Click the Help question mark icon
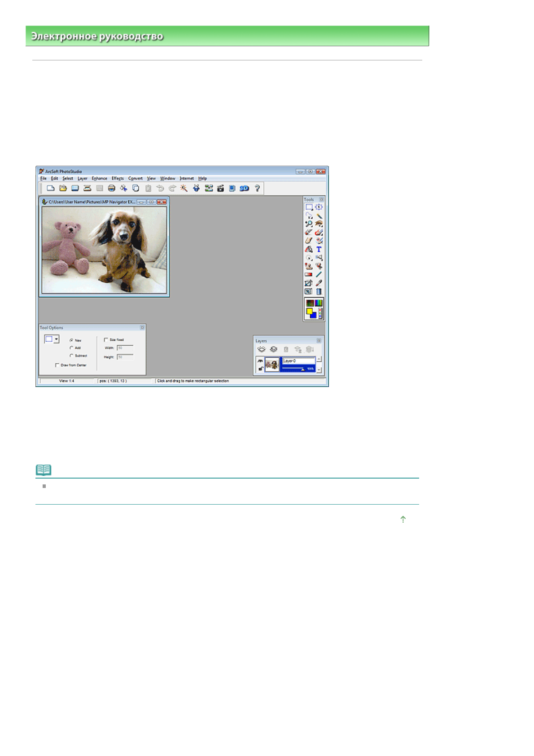Viewport: 534px width, 756px height. [x=257, y=189]
